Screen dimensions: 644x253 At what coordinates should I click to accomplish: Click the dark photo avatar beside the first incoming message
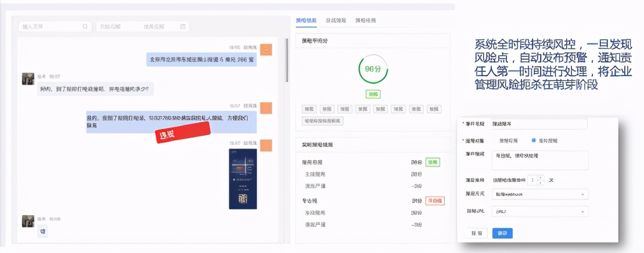(x=28, y=79)
